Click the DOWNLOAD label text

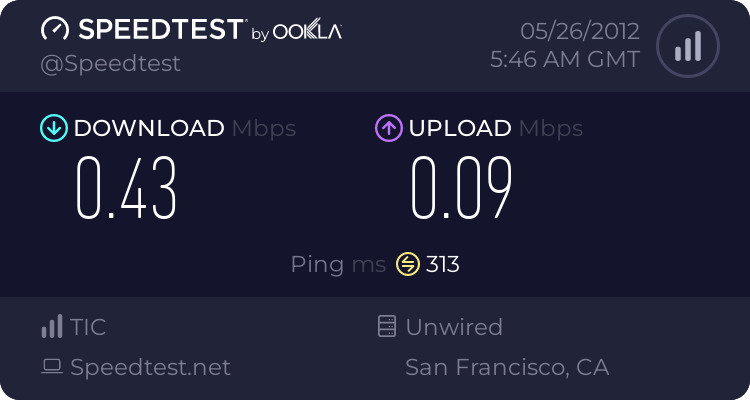pyautogui.click(x=149, y=128)
